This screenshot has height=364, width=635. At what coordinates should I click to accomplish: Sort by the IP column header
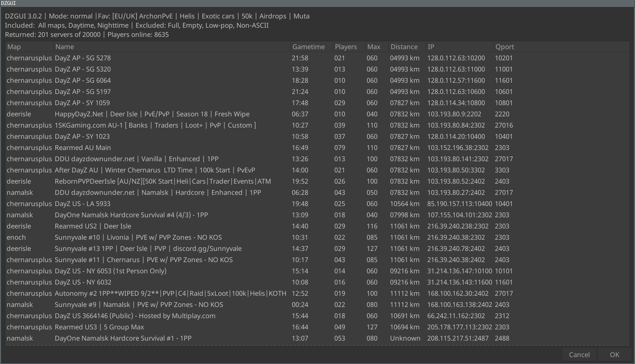[x=459, y=47]
